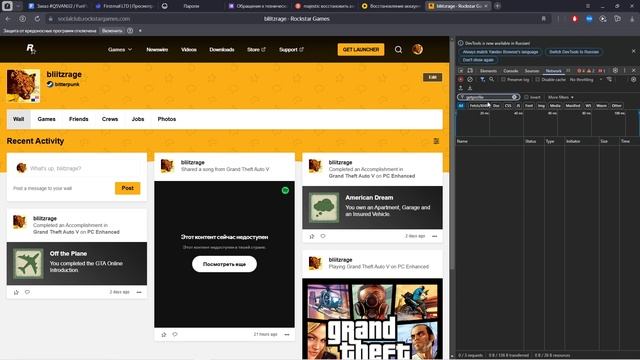The image size is (640, 360).
Task: Open Network panel settings gear
Action: (633, 79)
